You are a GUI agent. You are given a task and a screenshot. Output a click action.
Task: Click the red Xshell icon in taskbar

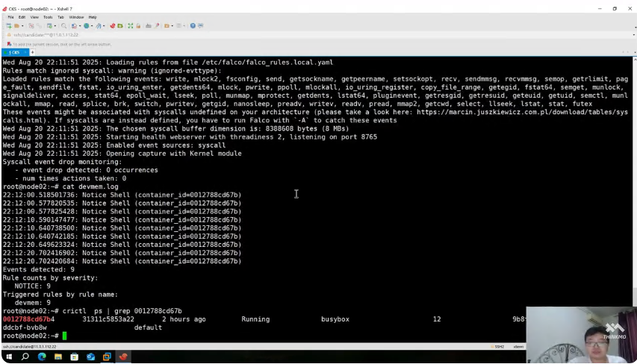123,357
